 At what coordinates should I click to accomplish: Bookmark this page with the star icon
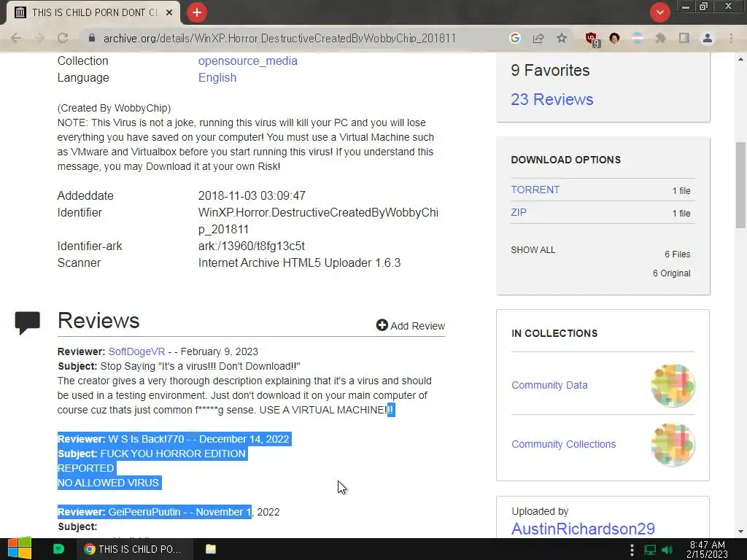tap(562, 38)
